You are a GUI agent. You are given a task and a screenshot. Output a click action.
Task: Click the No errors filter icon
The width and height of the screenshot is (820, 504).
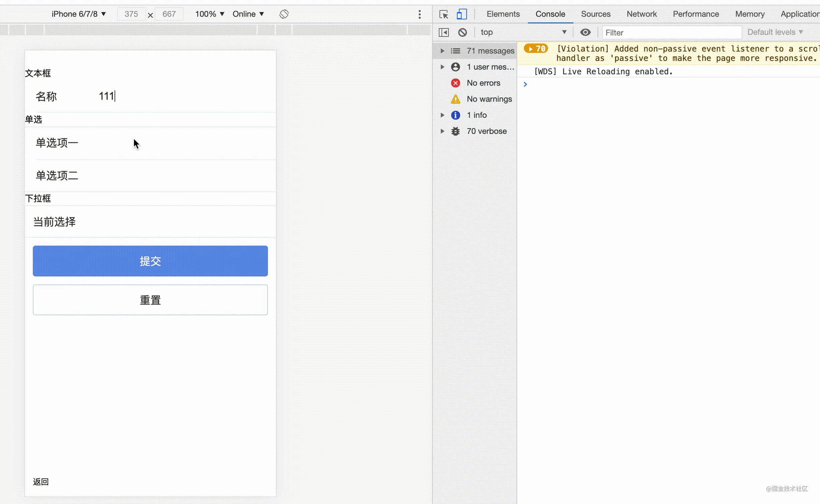point(456,83)
